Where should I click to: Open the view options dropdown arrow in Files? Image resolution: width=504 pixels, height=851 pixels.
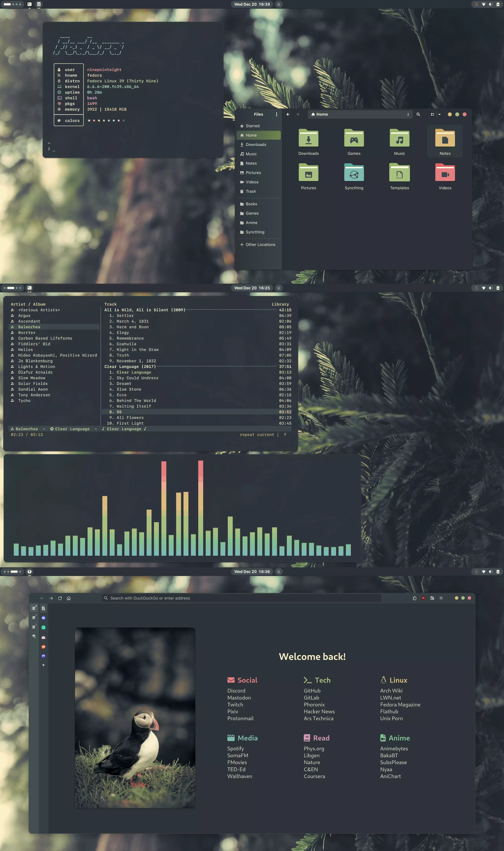pos(439,114)
